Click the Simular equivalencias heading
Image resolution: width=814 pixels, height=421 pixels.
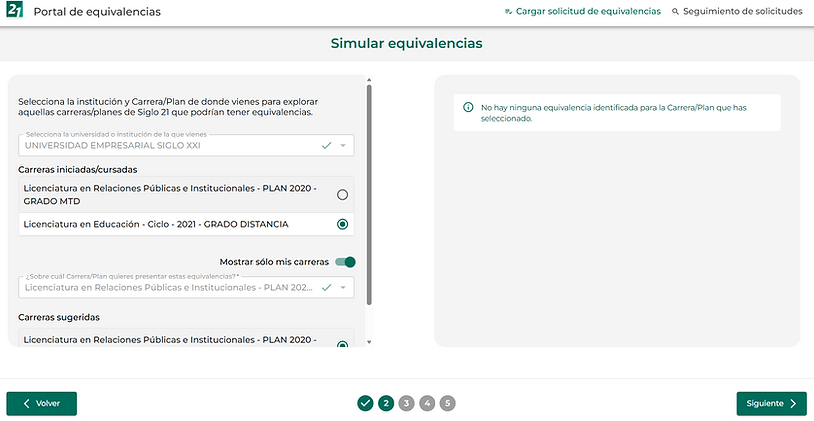[x=406, y=43]
